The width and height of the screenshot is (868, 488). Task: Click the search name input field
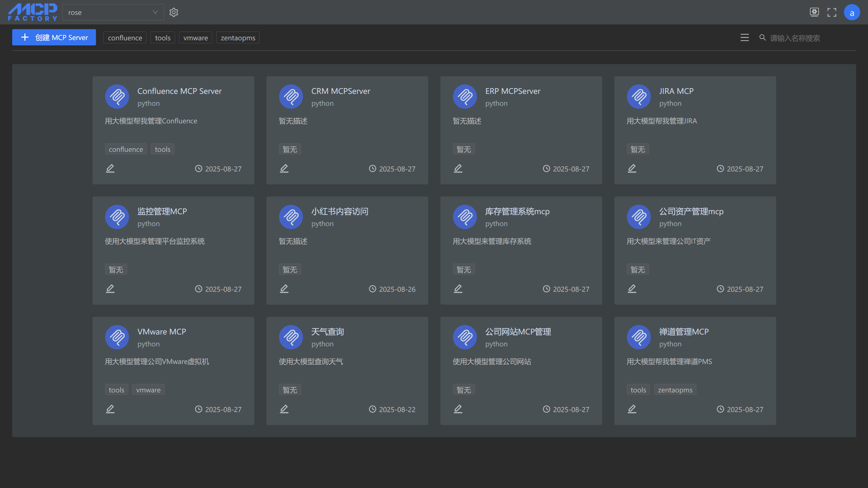810,38
